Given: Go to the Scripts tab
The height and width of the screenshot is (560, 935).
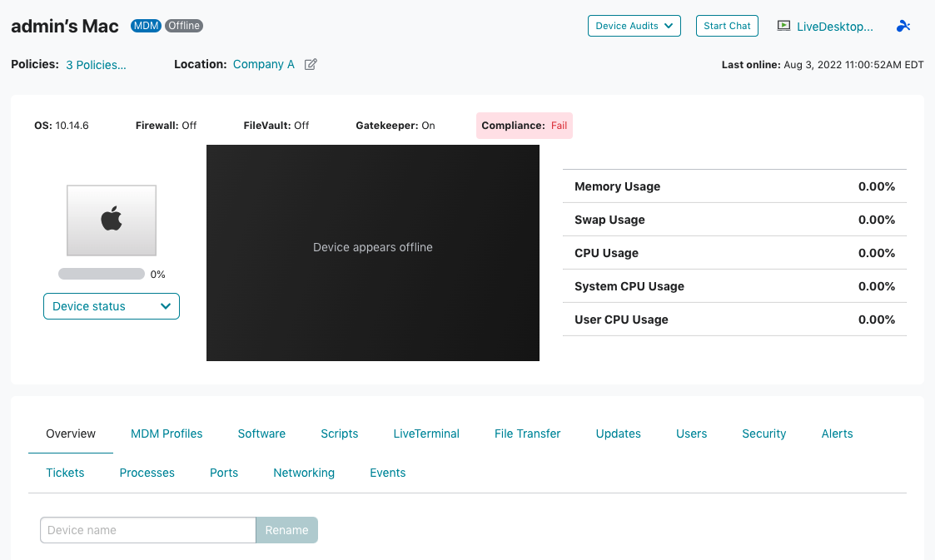Looking at the screenshot, I should click(340, 434).
